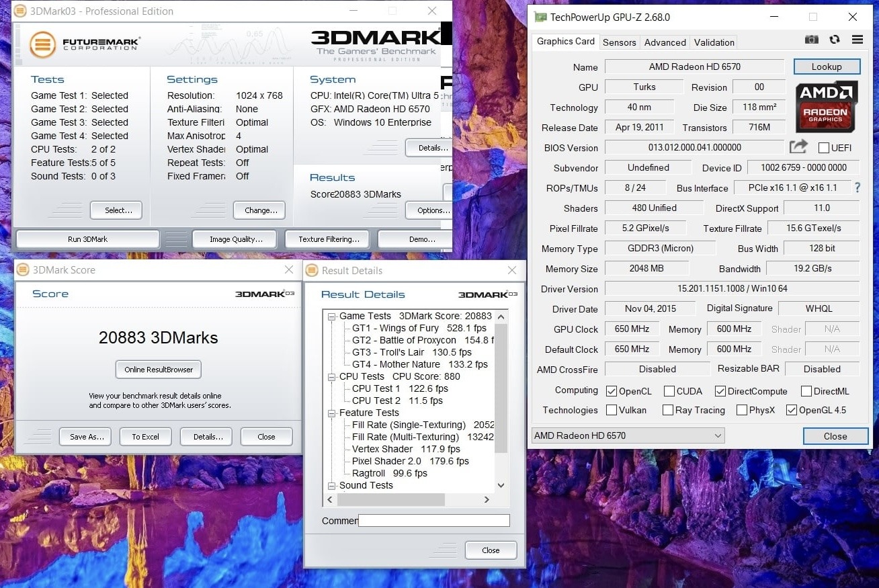
Task: Toggle the PhysX checkbox
Action: pos(742,410)
